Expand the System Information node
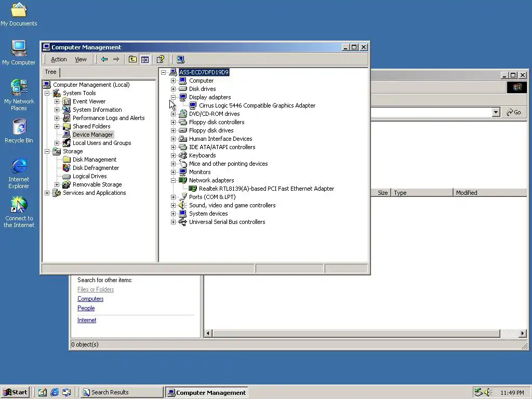Image resolution: width=532 pixels, height=399 pixels. [x=57, y=110]
